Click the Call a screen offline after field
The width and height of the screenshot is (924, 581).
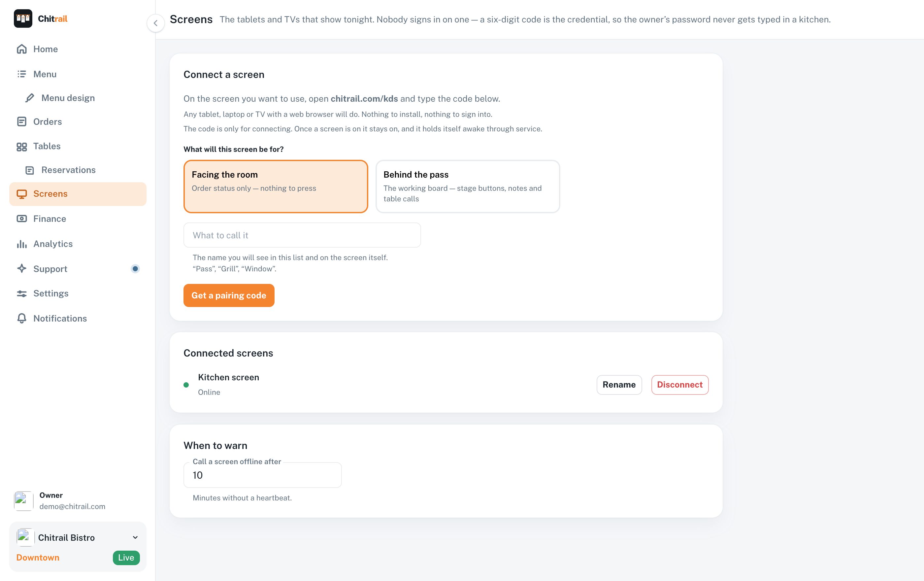click(262, 475)
